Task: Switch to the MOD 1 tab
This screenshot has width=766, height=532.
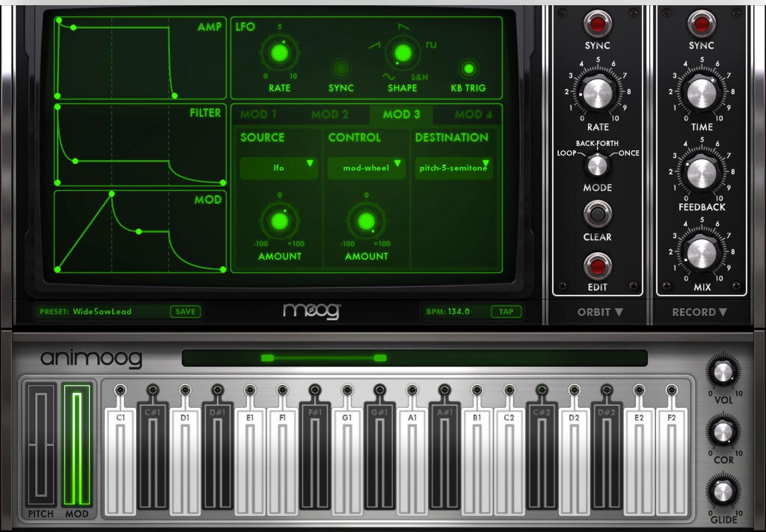Action: (258, 114)
